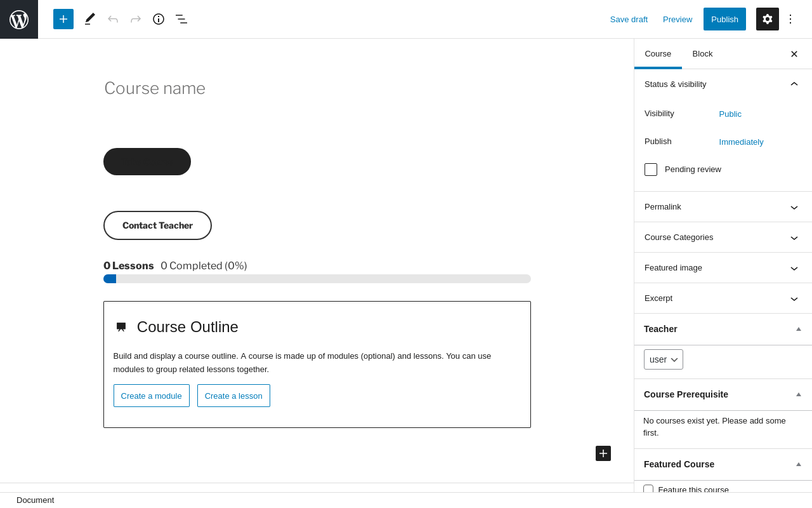Click the Public visibility link
The height and width of the screenshot is (508, 812).
point(730,114)
